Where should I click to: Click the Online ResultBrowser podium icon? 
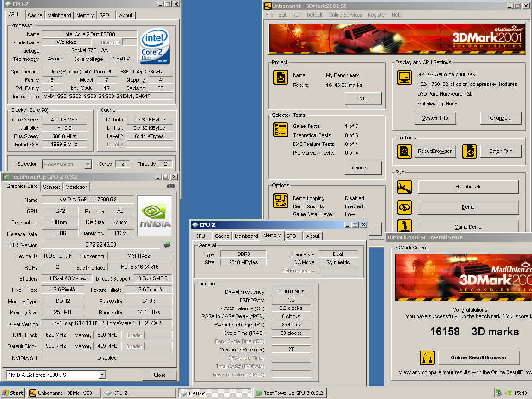427,357
